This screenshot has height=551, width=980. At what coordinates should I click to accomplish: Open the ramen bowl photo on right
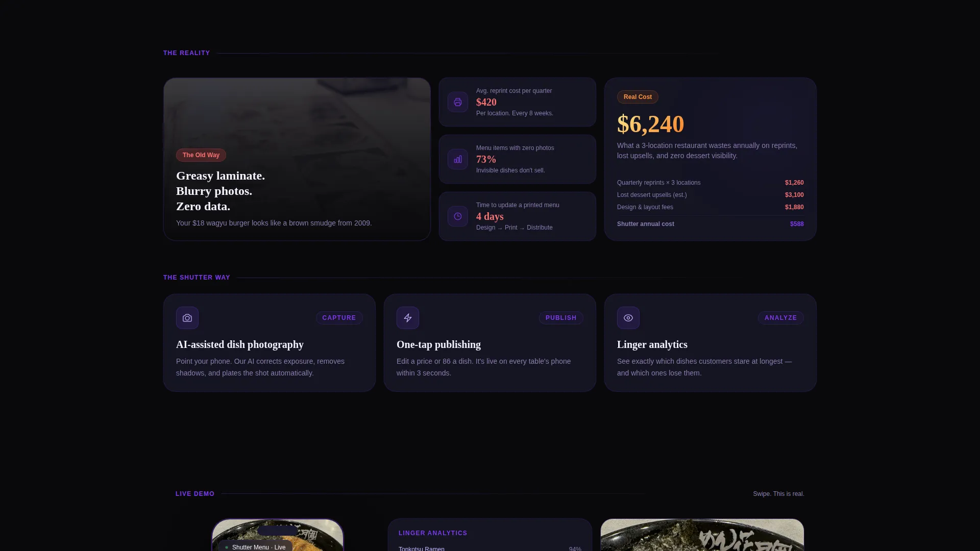click(702, 535)
